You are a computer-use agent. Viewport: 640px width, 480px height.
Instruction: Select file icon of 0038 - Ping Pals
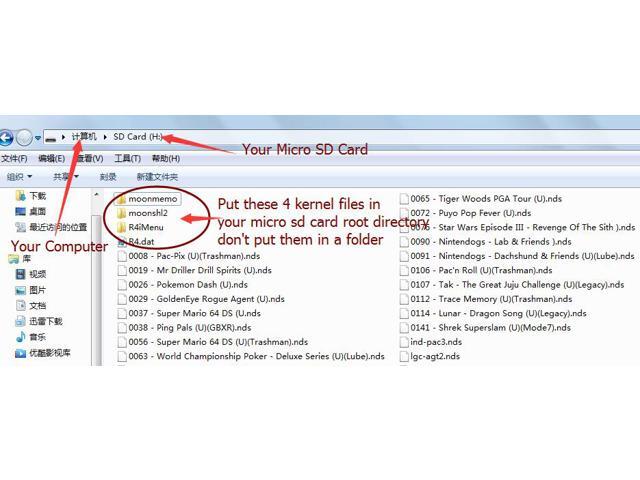point(122,328)
